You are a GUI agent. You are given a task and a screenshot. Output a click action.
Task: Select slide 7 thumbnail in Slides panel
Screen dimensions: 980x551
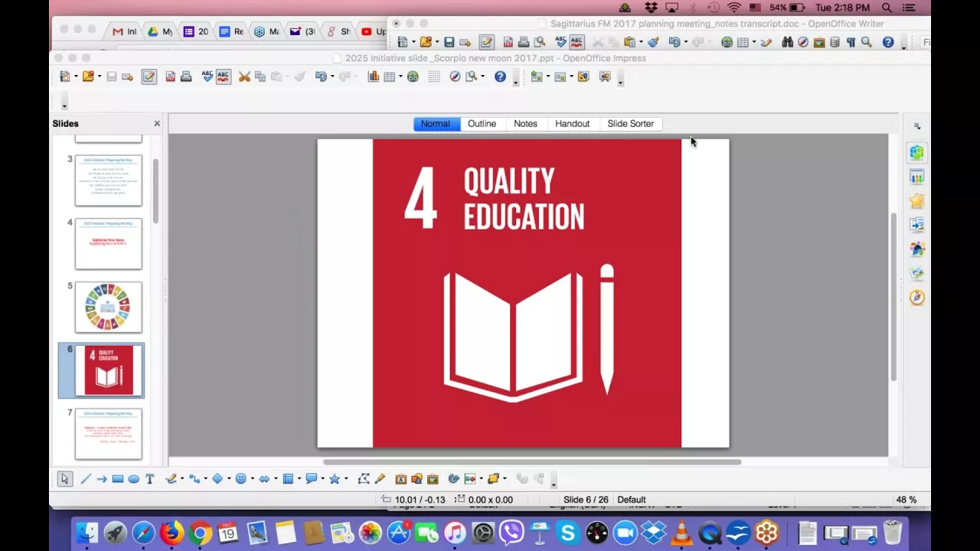(x=109, y=434)
